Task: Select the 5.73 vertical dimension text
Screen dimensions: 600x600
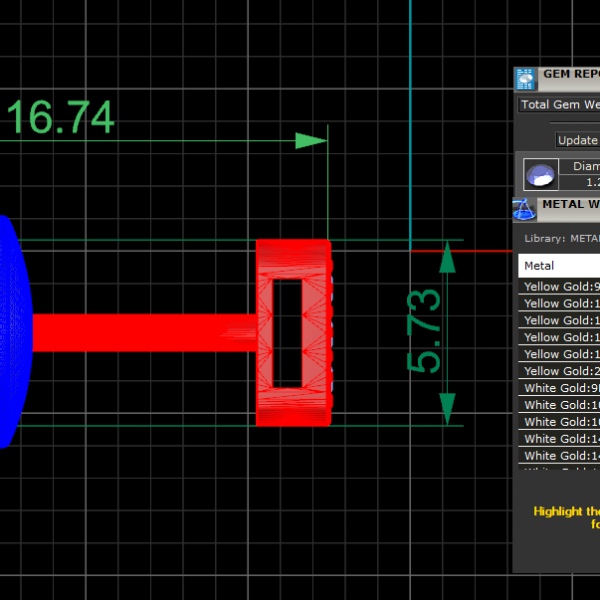Action: point(423,331)
